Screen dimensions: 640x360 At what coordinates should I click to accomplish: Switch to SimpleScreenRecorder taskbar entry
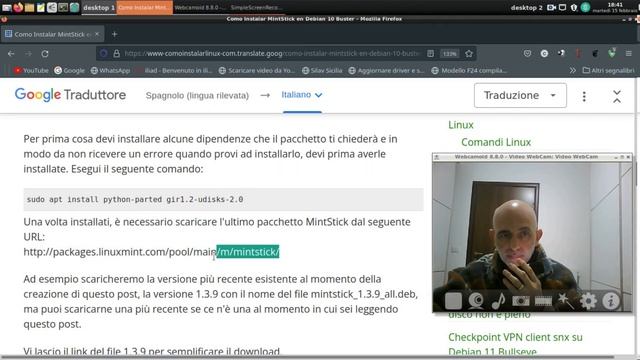point(257,8)
